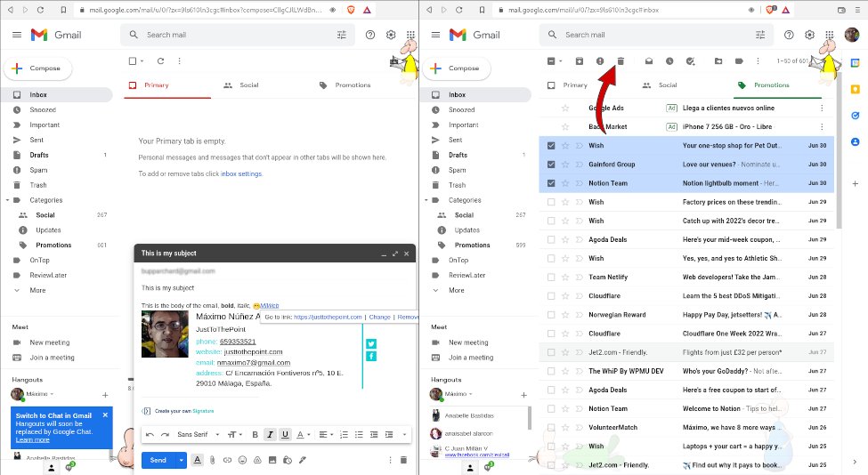Viewport: 868px width, 475px height.
Task: Open text color dropdown in compose toolbar
Action: [x=303, y=435]
